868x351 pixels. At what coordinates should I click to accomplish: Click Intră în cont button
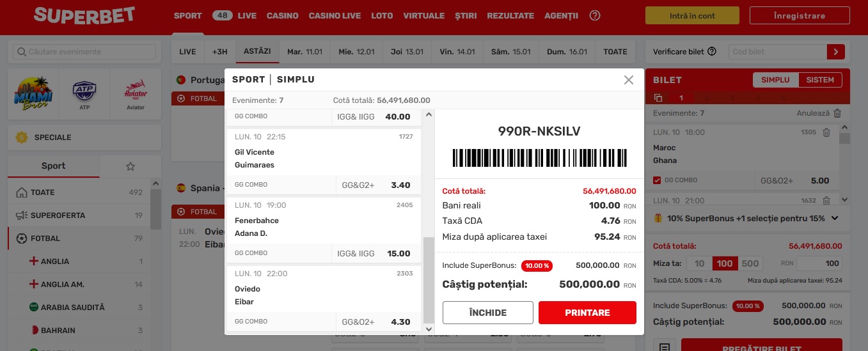coord(691,15)
